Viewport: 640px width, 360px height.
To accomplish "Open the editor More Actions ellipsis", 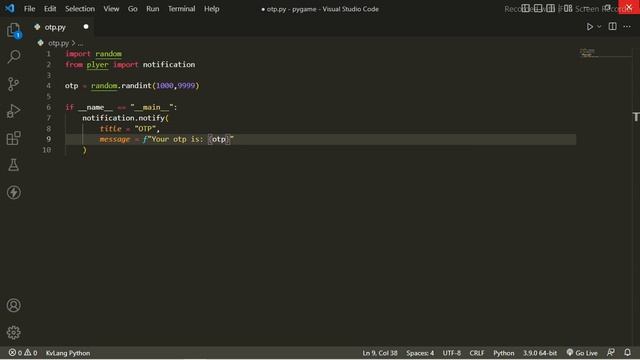I will click(627, 27).
